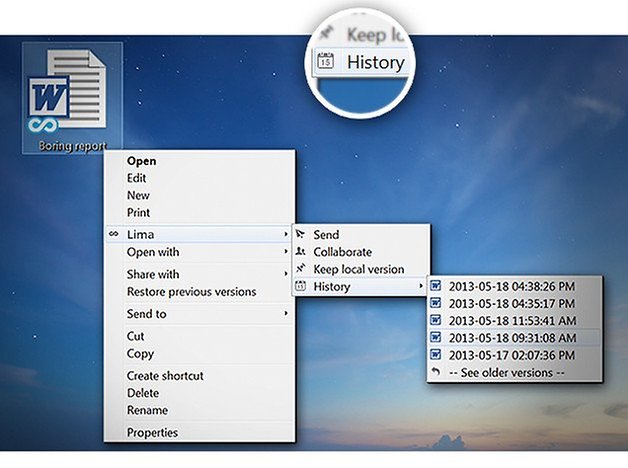The height and width of the screenshot is (468, 628).
Task: Choose Delete from the context menu
Action: click(x=199, y=393)
